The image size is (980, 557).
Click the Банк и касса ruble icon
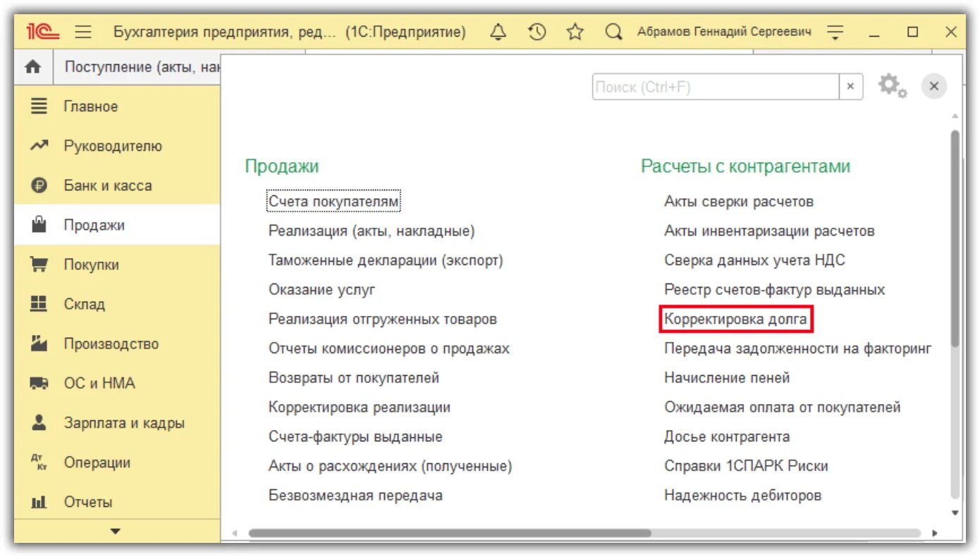coord(39,185)
